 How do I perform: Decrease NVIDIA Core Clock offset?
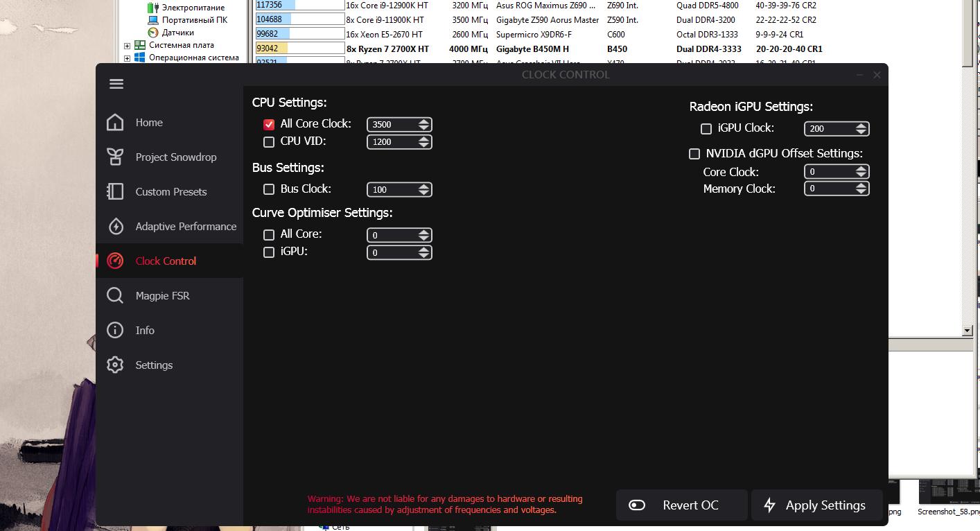[x=861, y=175]
